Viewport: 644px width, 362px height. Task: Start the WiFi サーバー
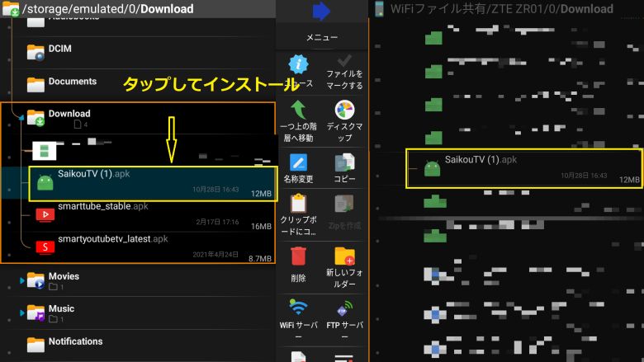pyautogui.click(x=298, y=319)
